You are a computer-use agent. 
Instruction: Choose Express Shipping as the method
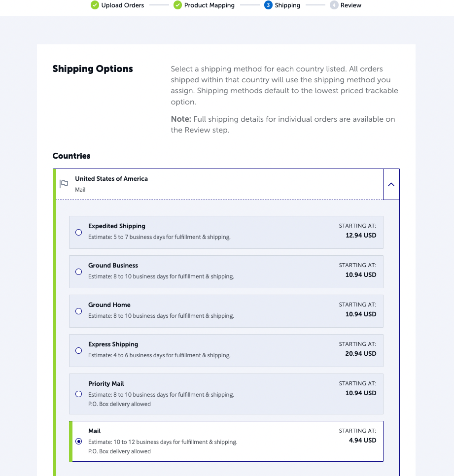coord(78,350)
